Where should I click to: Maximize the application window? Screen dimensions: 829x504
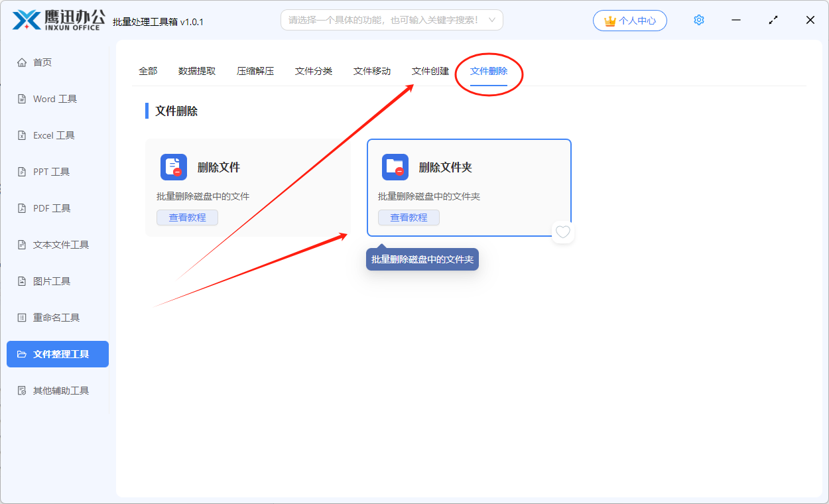[x=773, y=21]
